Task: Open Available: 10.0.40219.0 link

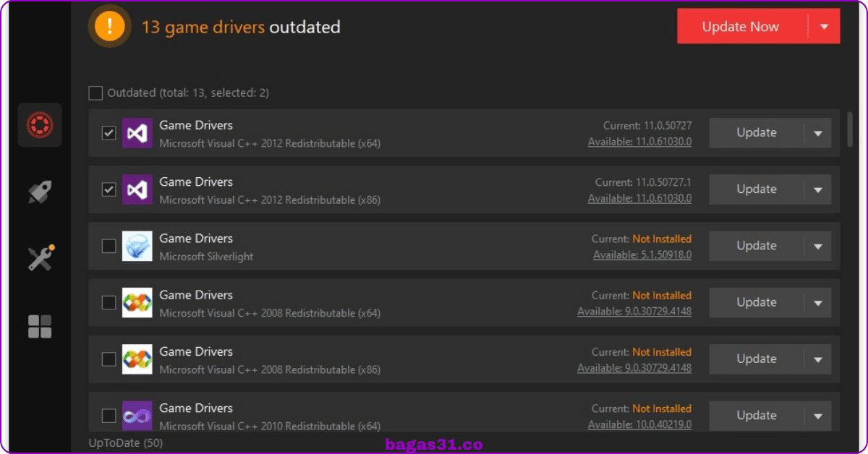Action: pyautogui.click(x=639, y=424)
